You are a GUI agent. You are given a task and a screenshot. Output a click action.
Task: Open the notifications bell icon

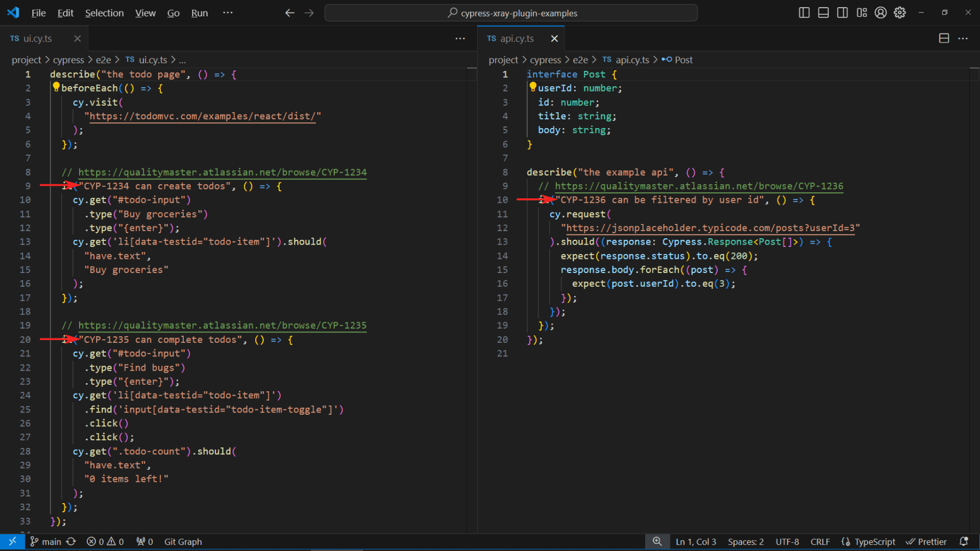pos(964,541)
